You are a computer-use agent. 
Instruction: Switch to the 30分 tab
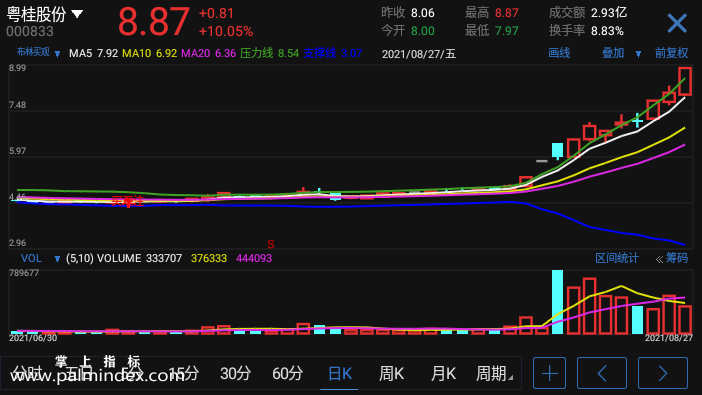[235, 373]
